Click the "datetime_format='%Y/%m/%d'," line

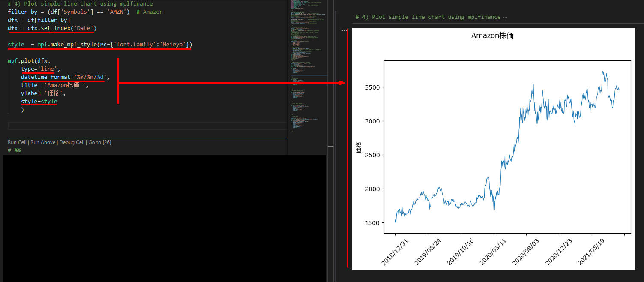coord(66,77)
